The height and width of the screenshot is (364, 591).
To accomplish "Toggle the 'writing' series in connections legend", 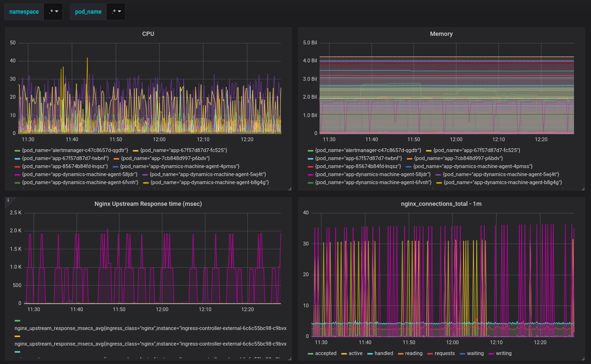I will pyautogui.click(x=504, y=353).
